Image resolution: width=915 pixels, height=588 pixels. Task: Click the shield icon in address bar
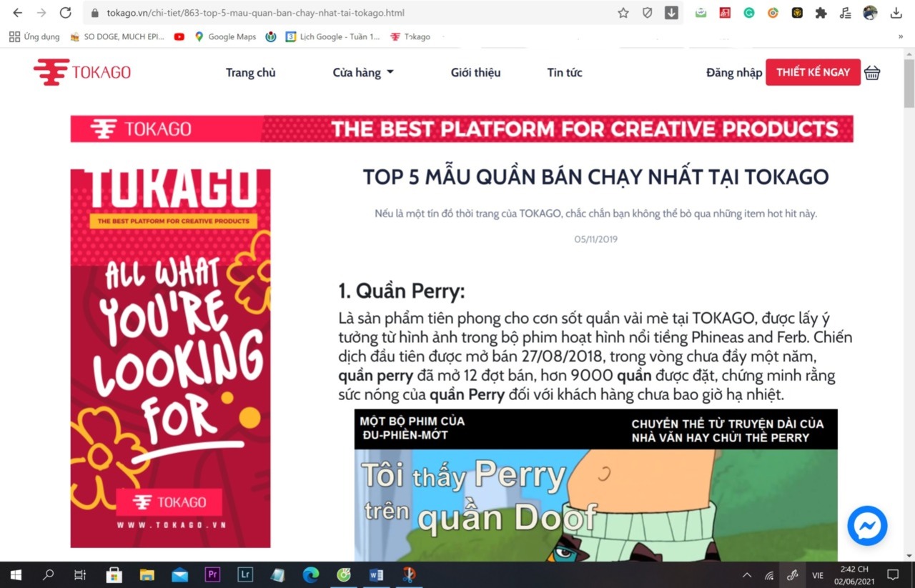click(647, 13)
